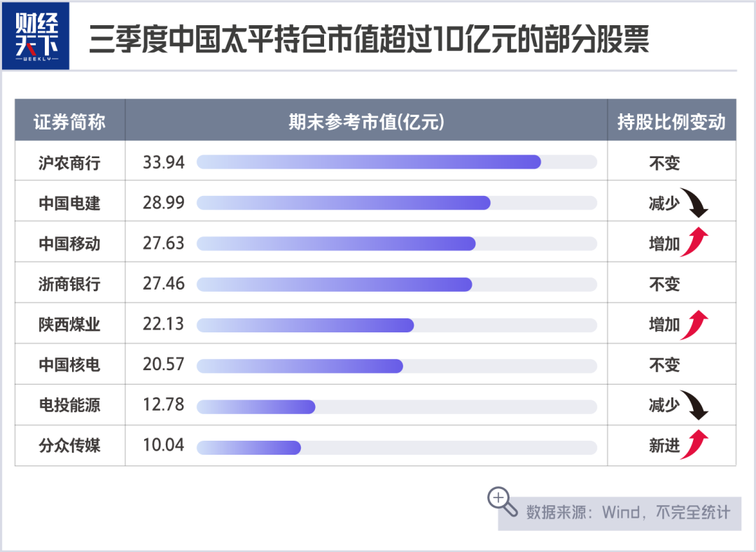
Task: Click the chart title text
Action: (x=369, y=40)
